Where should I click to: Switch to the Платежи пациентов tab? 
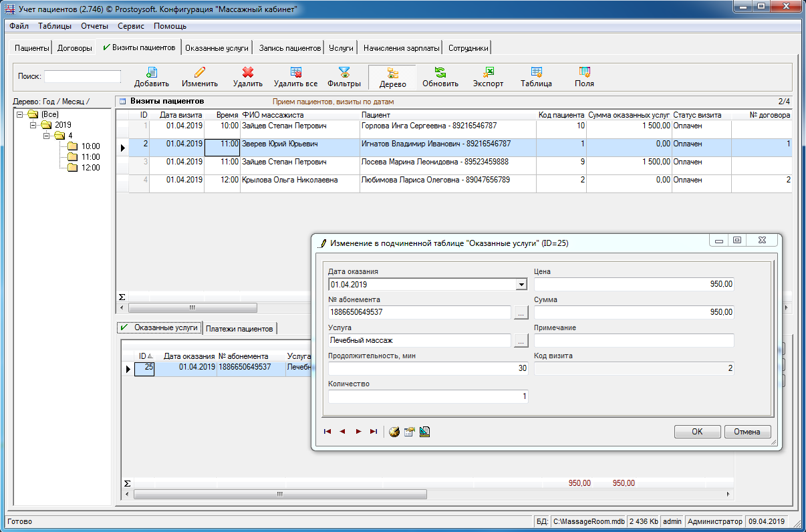click(x=240, y=329)
